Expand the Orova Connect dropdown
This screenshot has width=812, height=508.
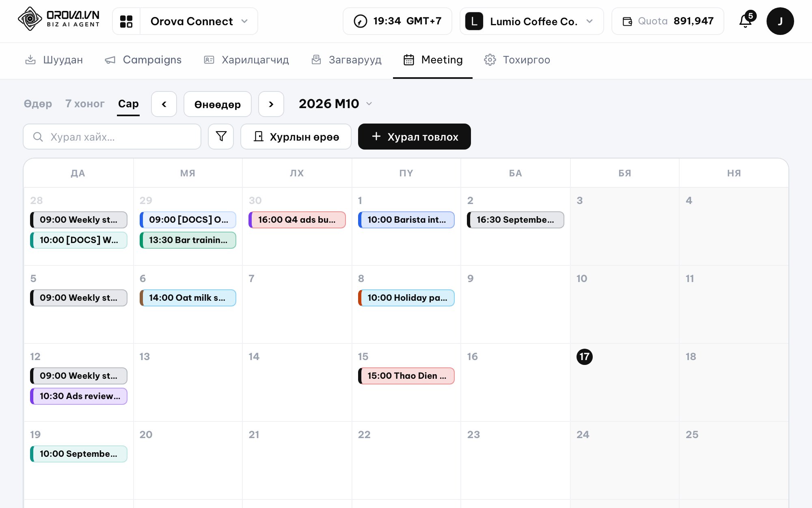pos(199,21)
